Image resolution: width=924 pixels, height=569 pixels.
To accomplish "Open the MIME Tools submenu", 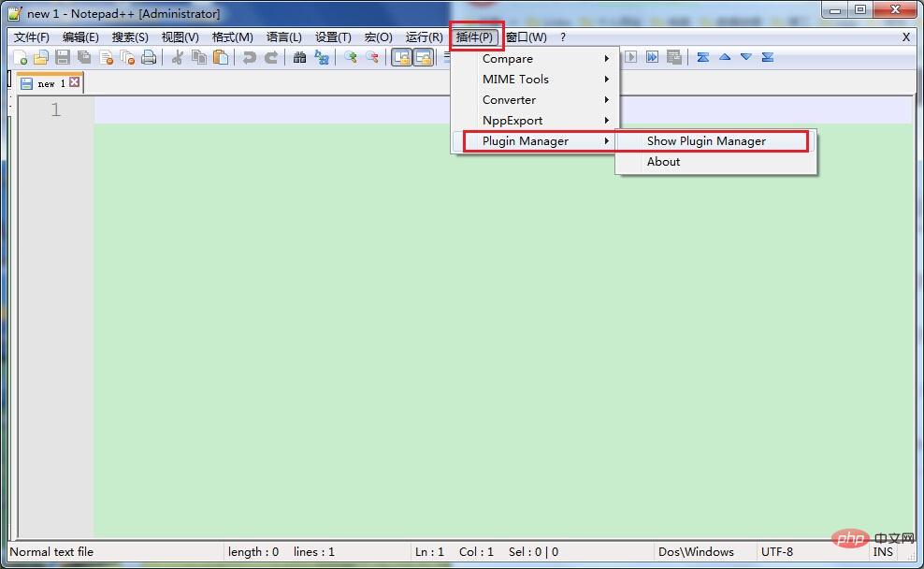I will tap(515, 79).
